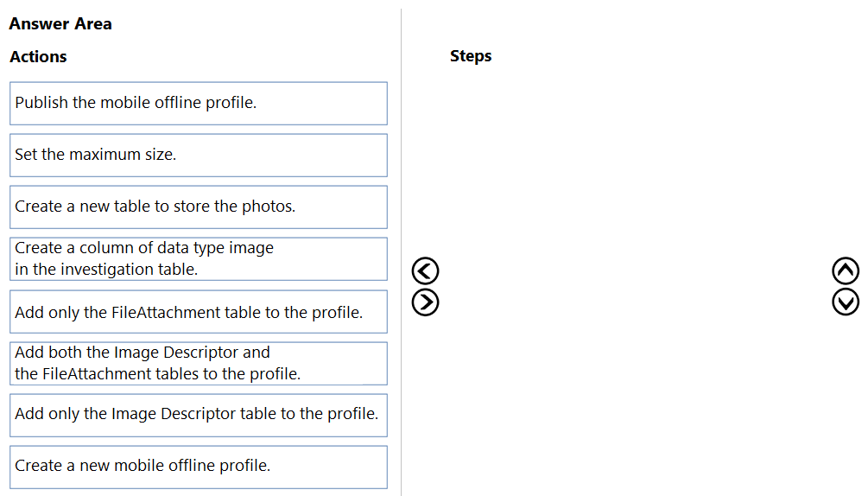Image resolution: width=868 pixels, height=496 pixels.
Task: Click the word 'photos' in the new table action
Action: coord(268,207)
